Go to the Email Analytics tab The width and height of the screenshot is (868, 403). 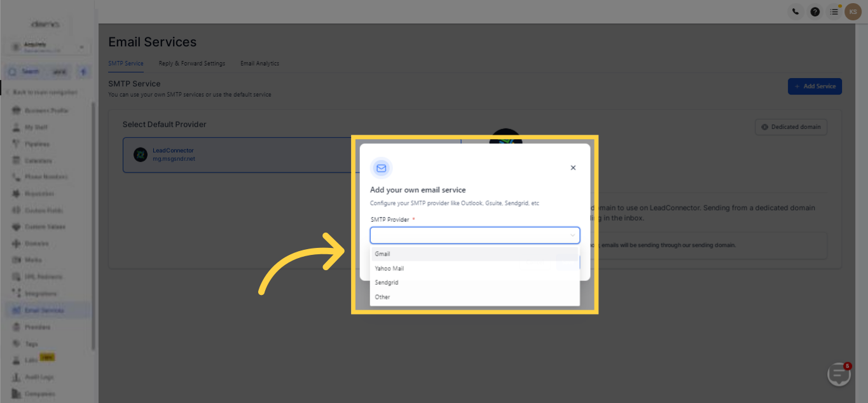click(259, 64)
